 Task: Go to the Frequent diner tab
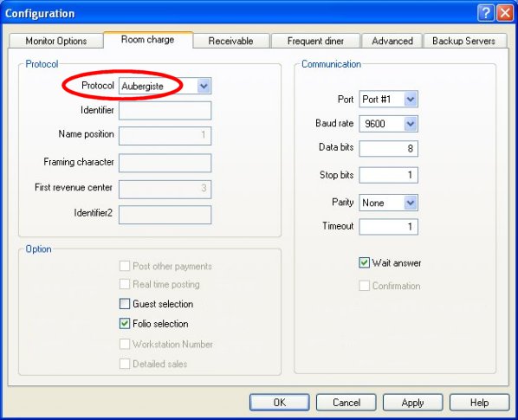point(315,41)
